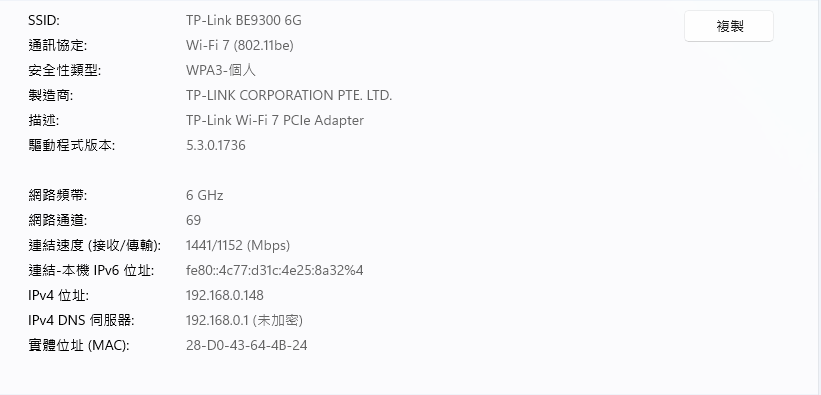Click the TP-LINK CORPORATION PTE. LTD. manufacturer text
This screenshot has height=395, width=821.
[289, 95]
